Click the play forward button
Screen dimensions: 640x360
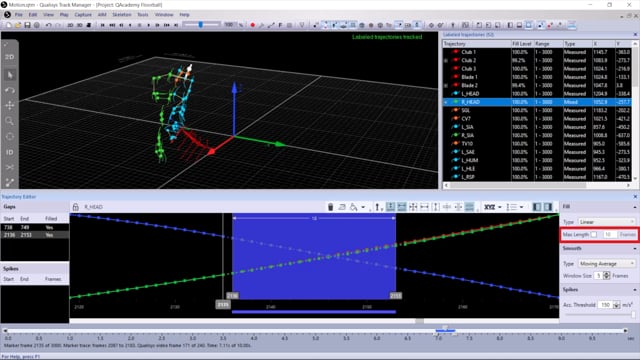[x=149, y=25]
